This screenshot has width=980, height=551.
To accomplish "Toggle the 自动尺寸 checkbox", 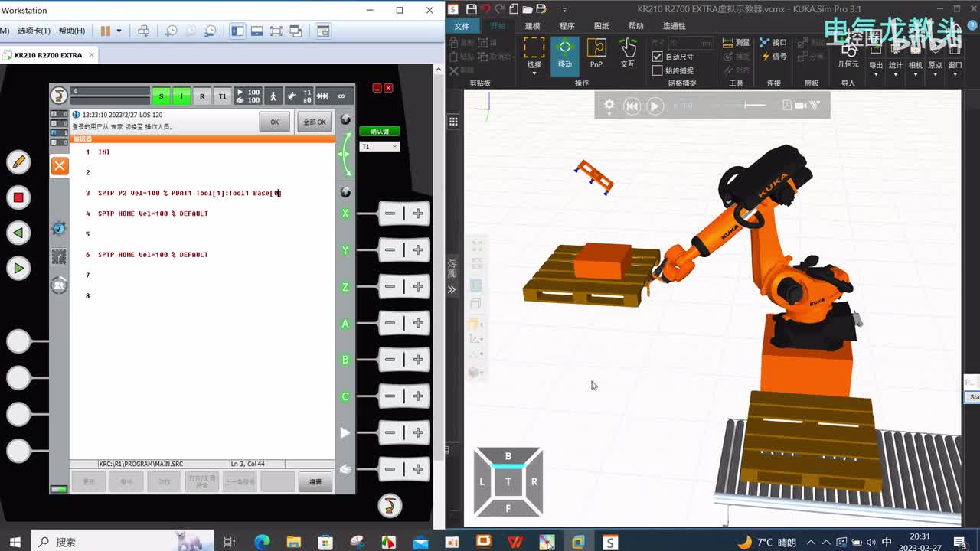I will 657,57.
